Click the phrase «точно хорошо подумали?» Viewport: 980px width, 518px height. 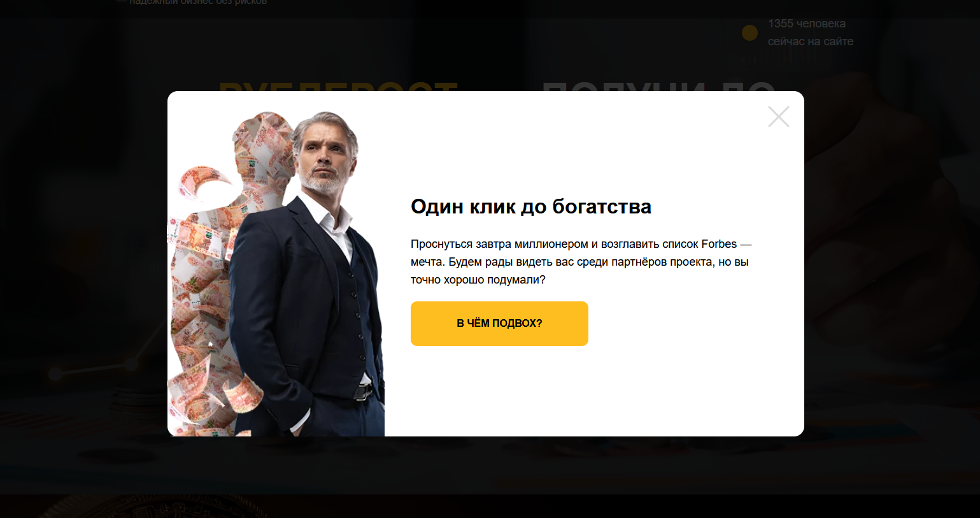click(478, 280)
